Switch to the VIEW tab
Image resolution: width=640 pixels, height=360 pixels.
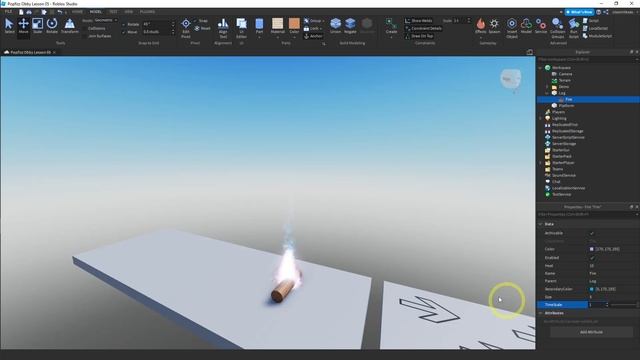pyautogui.click(x=129, y=12)
